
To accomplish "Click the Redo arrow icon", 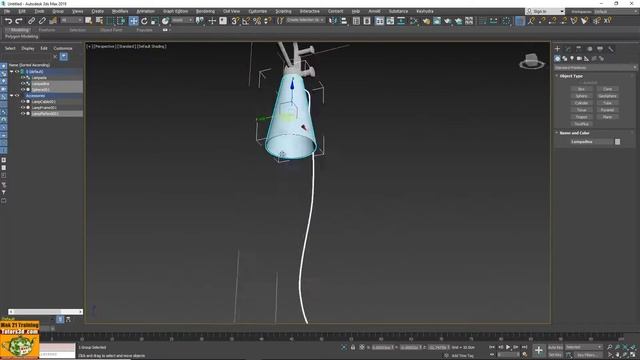I will coord(19,21).
